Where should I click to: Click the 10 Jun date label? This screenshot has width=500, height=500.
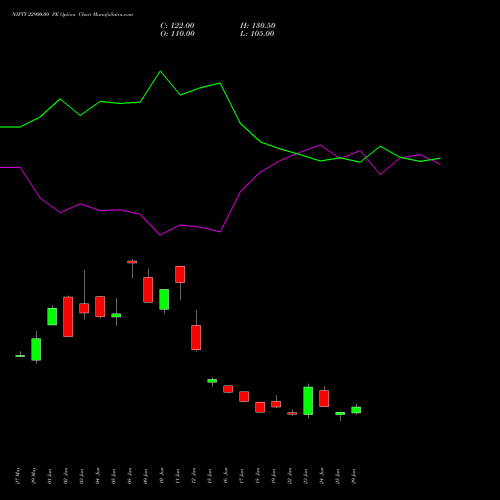pos(162,476)
